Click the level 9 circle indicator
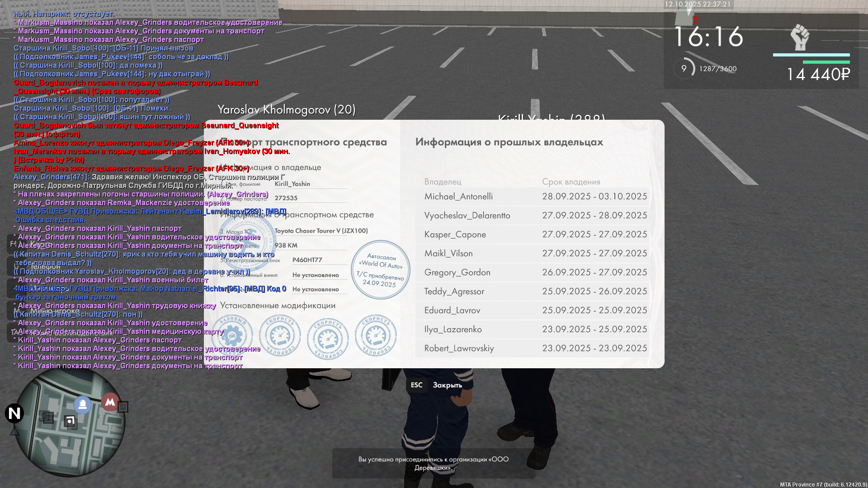This screenshot has height=488, width=868. (x=684, y=69)
